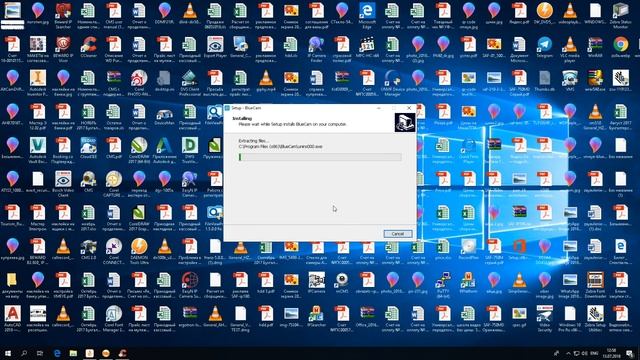Open File Explorer from the taskbar
Screen dimensions: 640x360
pyautogui.click(x=73, y=353)
